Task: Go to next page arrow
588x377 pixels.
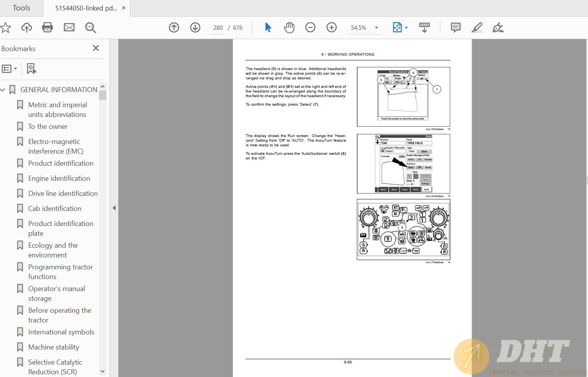Action: click(195, 27)
